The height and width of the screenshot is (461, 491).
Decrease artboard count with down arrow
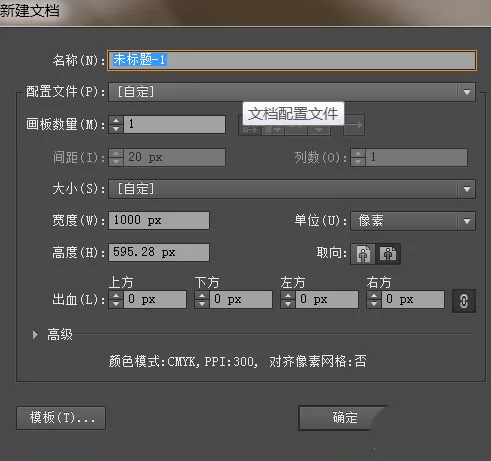pos(116,129)
